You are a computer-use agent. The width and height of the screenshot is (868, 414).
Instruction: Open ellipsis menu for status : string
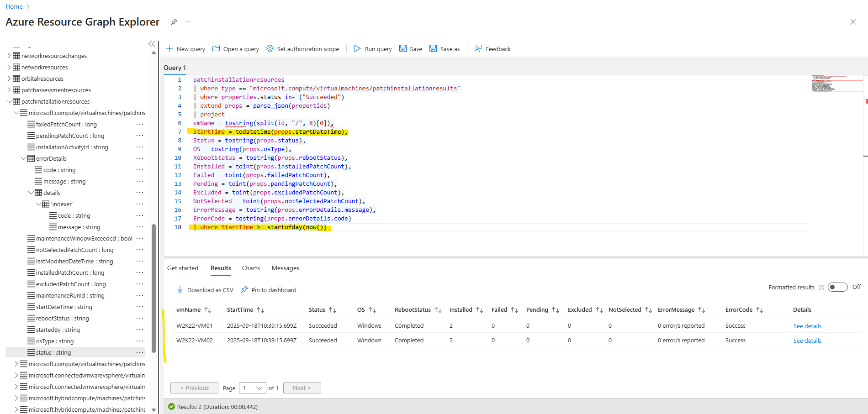[140, 352]
